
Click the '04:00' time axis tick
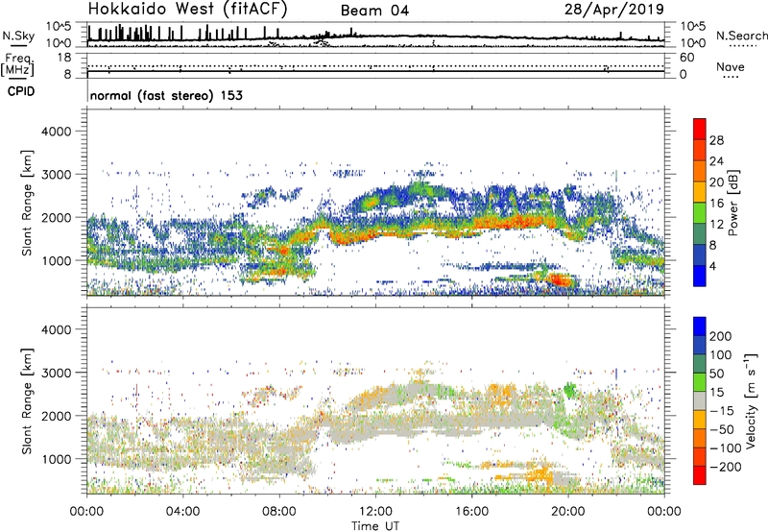pos(182,512)
